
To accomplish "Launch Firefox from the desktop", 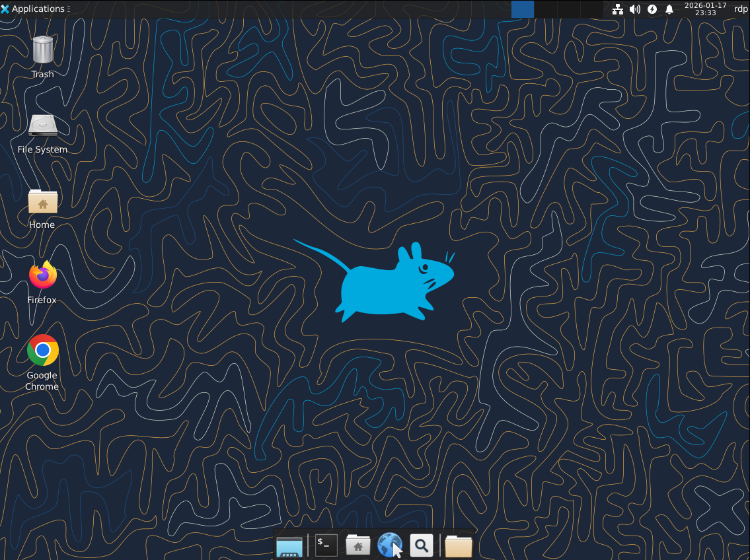I will (42, 274).
